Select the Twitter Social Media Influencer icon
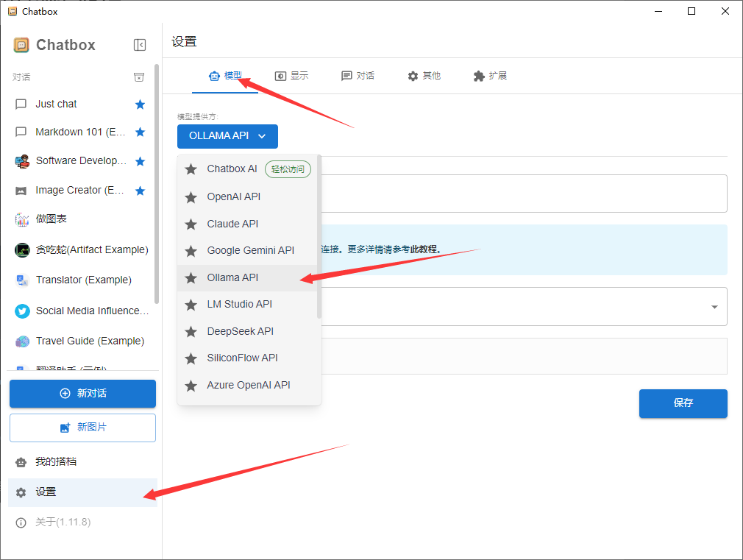 tap(22, 311)
